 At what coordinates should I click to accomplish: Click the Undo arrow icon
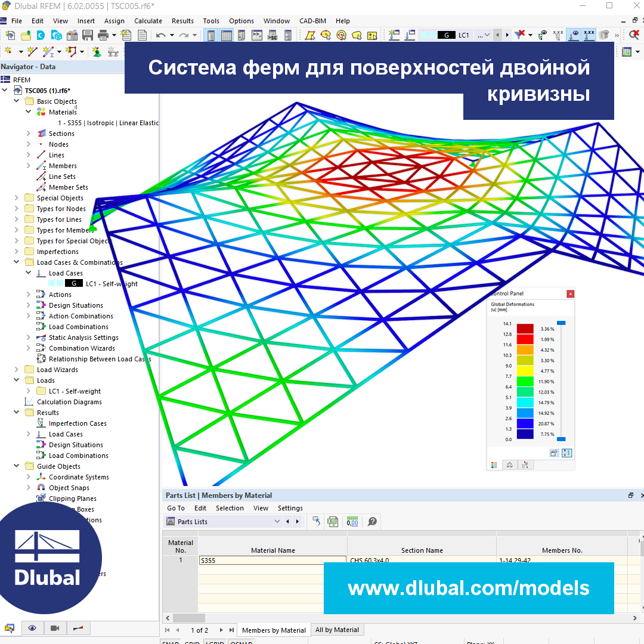pos(160,35)
